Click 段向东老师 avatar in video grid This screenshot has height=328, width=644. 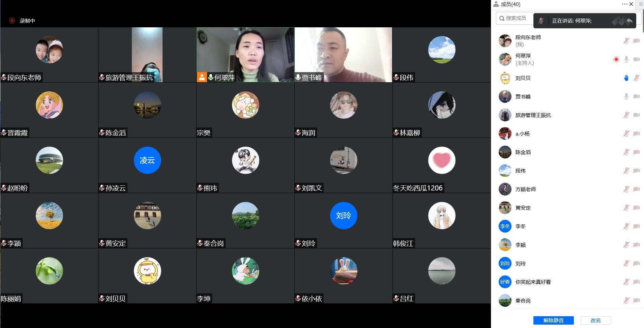coord(49,50)
